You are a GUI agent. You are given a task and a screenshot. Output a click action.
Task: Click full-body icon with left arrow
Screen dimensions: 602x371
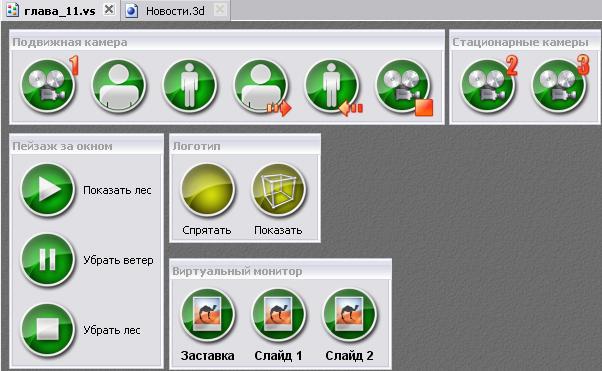point(332,86)
